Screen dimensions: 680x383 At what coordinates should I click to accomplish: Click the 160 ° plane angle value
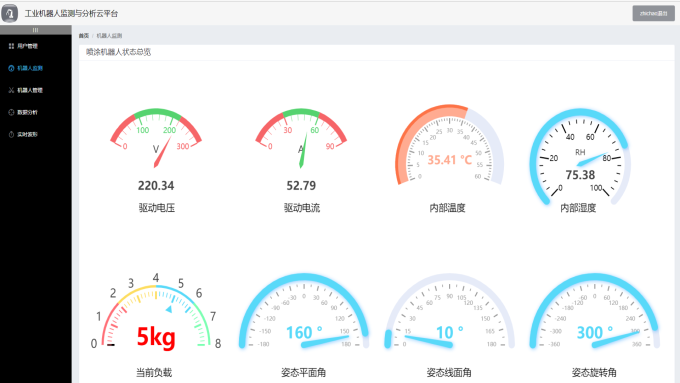(304, 333)
